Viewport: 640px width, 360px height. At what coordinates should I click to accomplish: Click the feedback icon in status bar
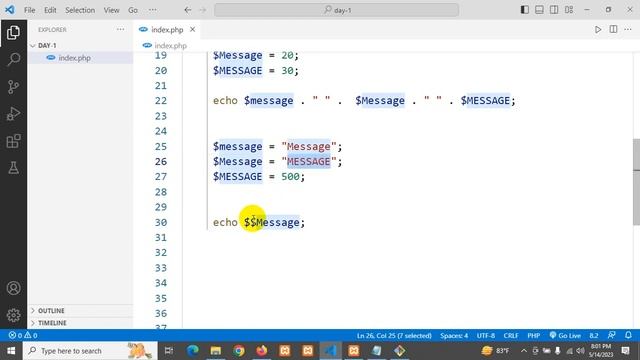pyautogui.click(x=611, y=335)
